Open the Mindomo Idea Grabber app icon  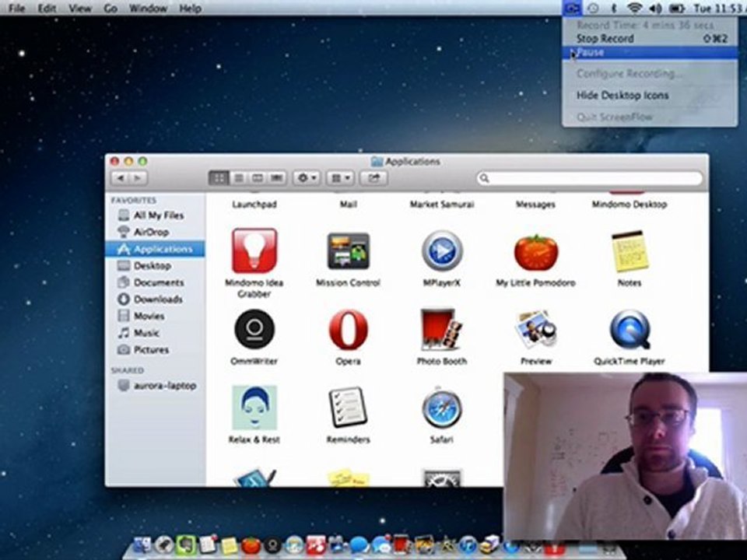click(254, 250)
